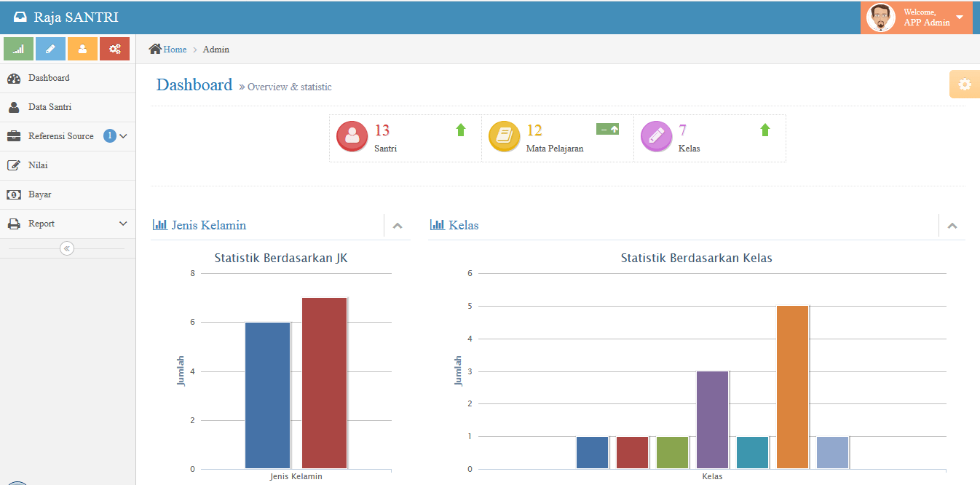
Task: Click the green signal bars shortcut button
Action: click(x=18, y=49)
